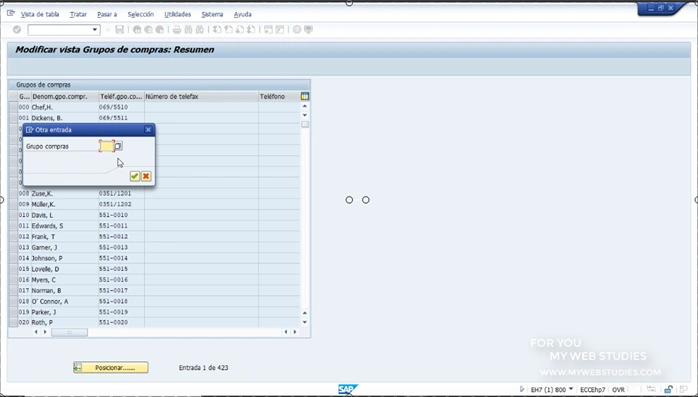Open the Vista de tabla menu
This screenshot has width=698, height=397.
coord(40,14)
